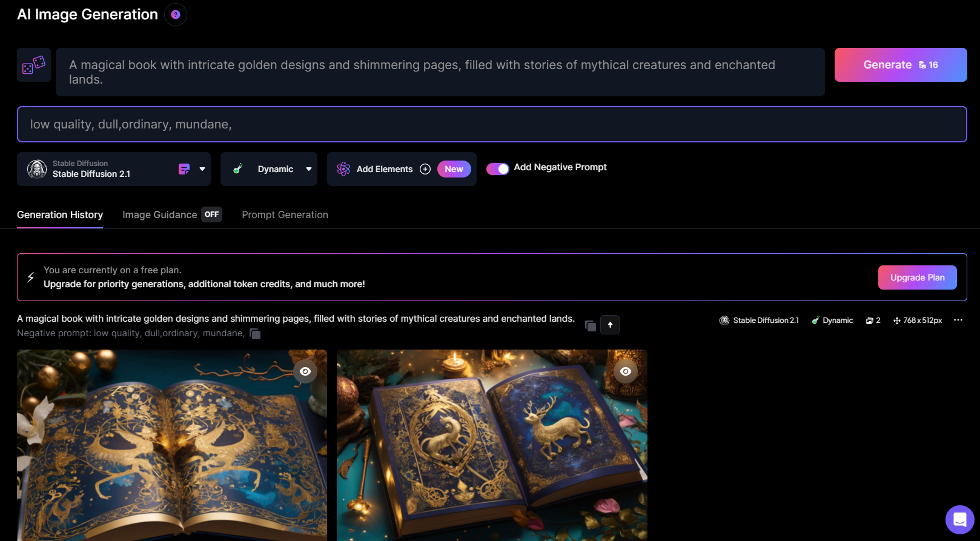Toggle visibility eye on the deer book image
This screenshot has height=541, width=980.
tap(626, 371)
